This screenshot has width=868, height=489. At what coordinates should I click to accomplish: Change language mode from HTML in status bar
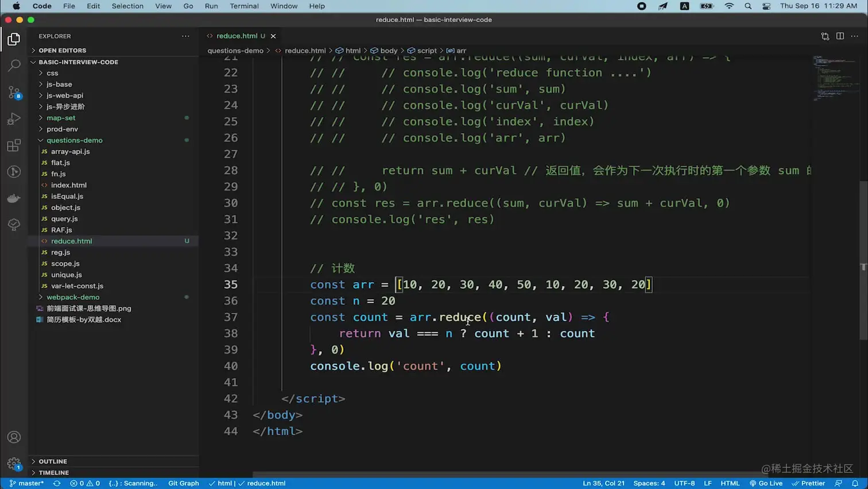(730, 483)
